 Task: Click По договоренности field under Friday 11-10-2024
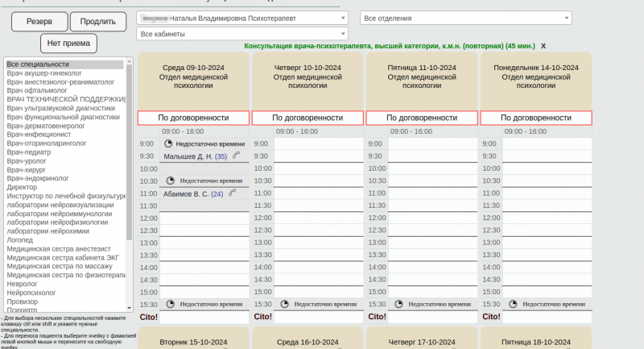421,118
